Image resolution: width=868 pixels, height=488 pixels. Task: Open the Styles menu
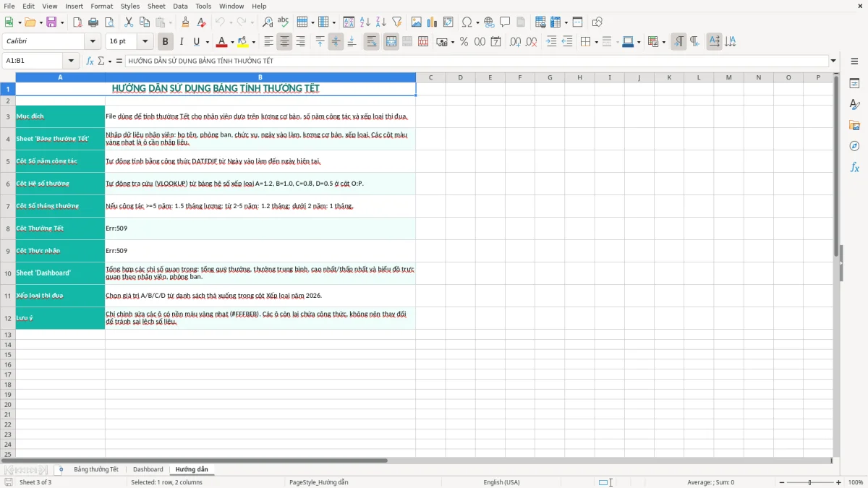coord(130,6)
